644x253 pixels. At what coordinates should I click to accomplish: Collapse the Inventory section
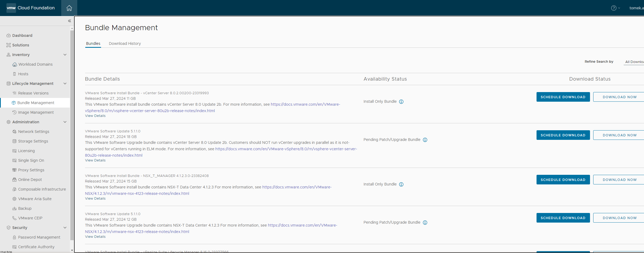(65, 55)
